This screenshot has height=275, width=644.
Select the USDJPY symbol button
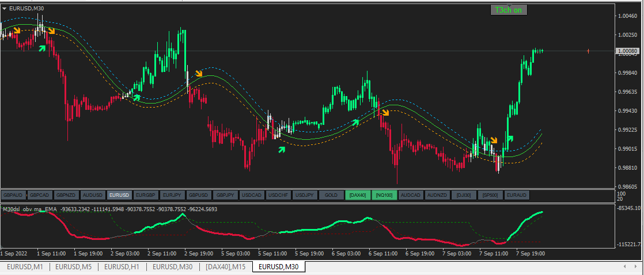tap(305, 195)
